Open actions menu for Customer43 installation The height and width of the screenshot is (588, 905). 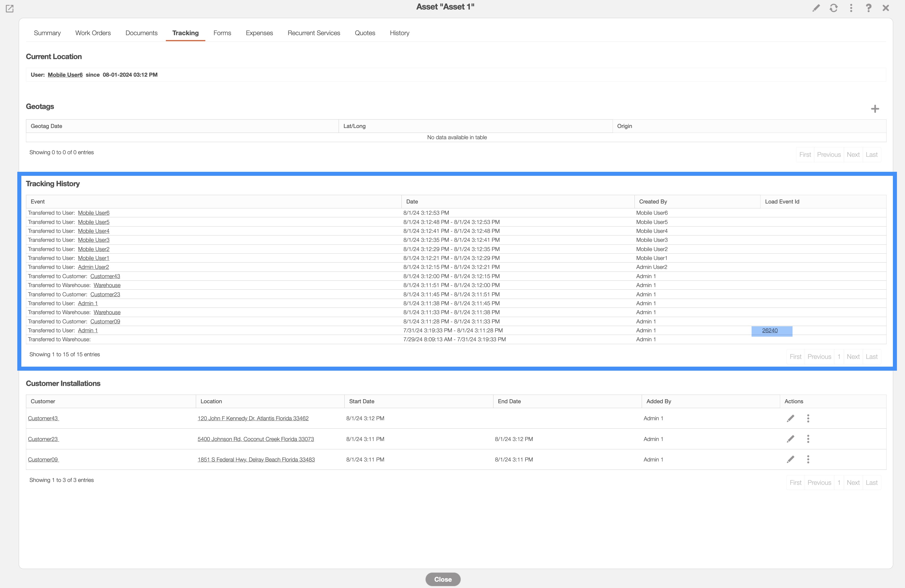tap(808, 419)
